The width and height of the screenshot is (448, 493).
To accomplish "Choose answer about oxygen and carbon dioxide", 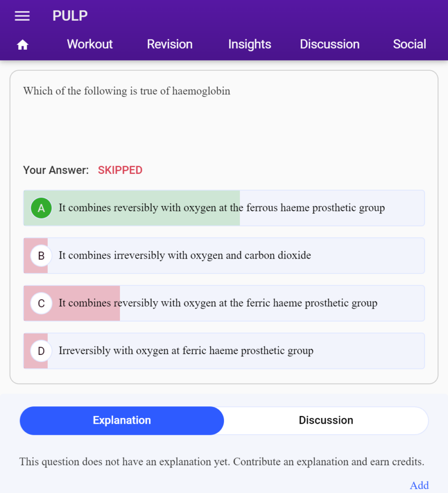I will click(x=224, y=256).
